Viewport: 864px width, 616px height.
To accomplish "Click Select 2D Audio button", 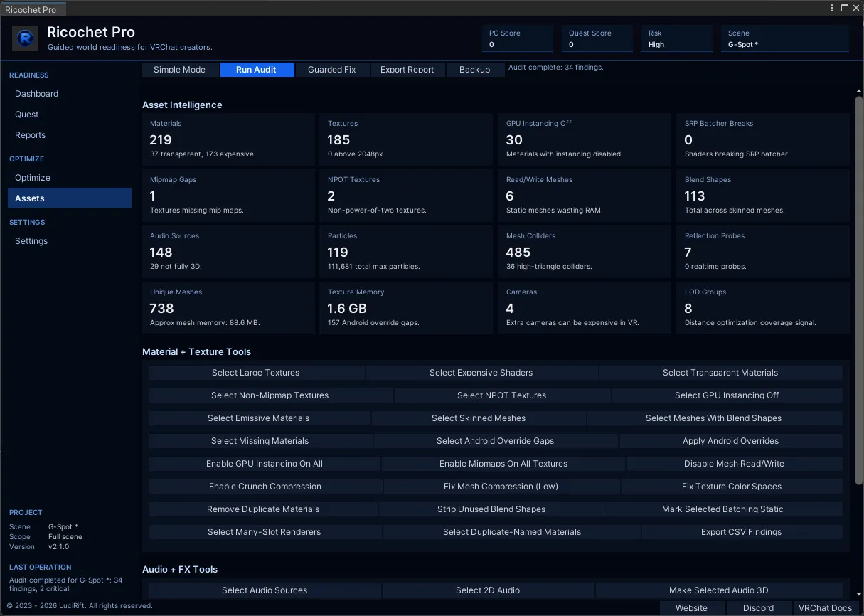I will click(x=488, y=590).
